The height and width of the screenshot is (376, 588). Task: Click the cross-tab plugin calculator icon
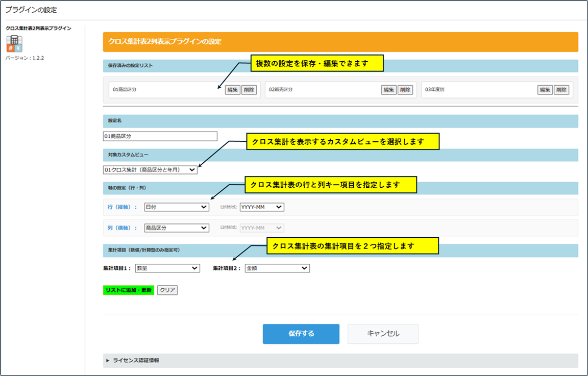click(x=14, y=43)
